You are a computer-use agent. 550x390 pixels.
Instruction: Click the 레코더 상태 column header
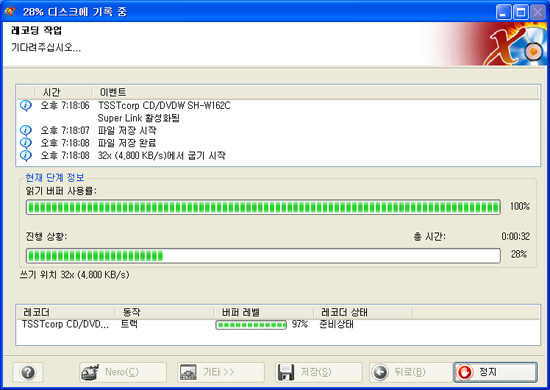363,312
